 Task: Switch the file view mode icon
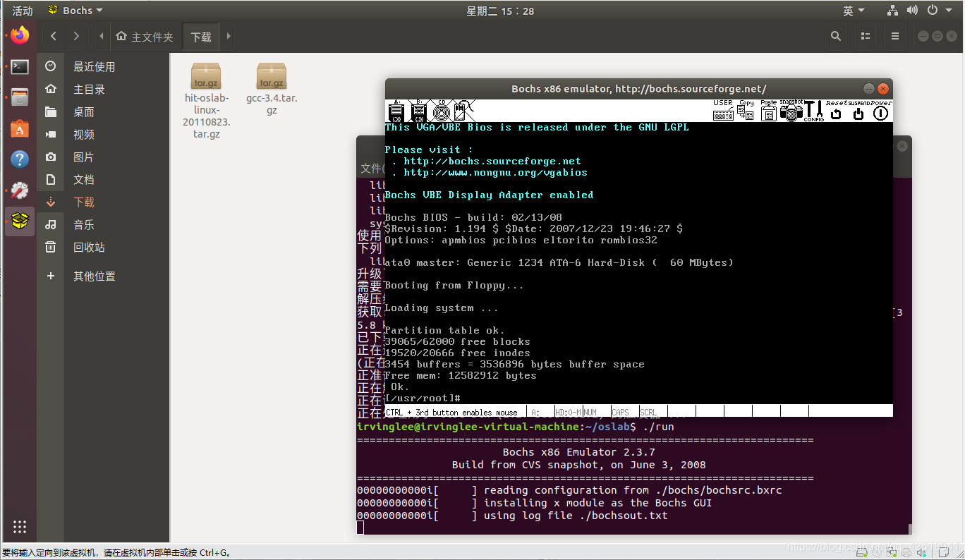tap(866, 36)
